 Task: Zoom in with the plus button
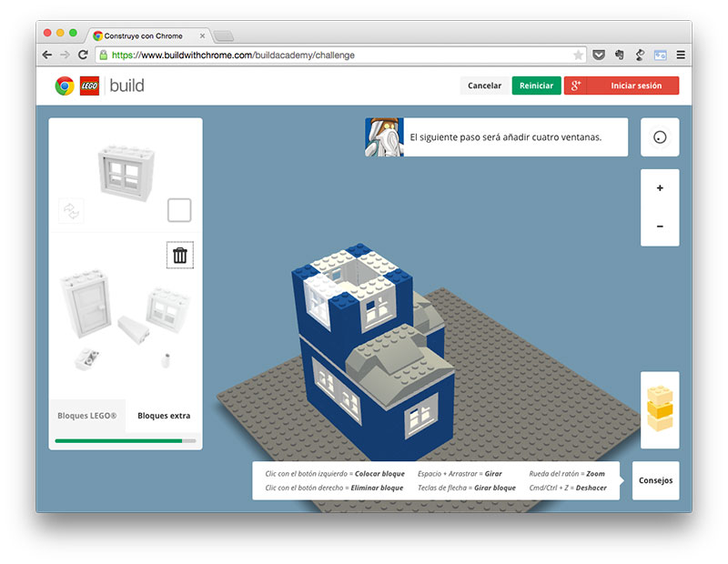pos(660,188)
